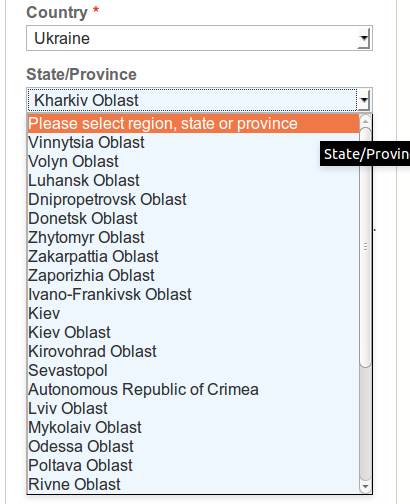This screenshot has height=504, width=410.
Task: Select Vinnytsia Oblast from the list
Action: coord(193,143)
